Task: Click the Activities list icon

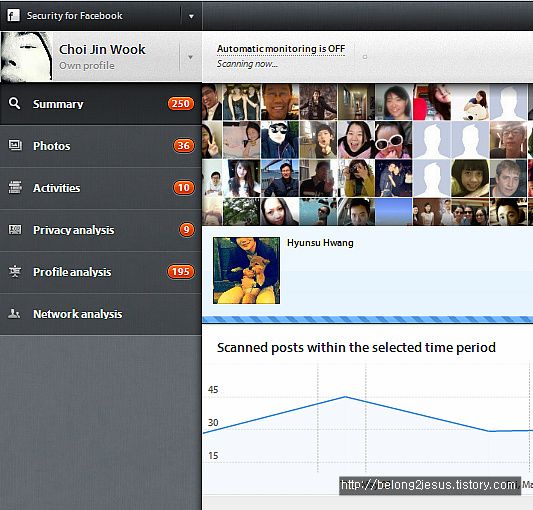Action: point(15,187)
